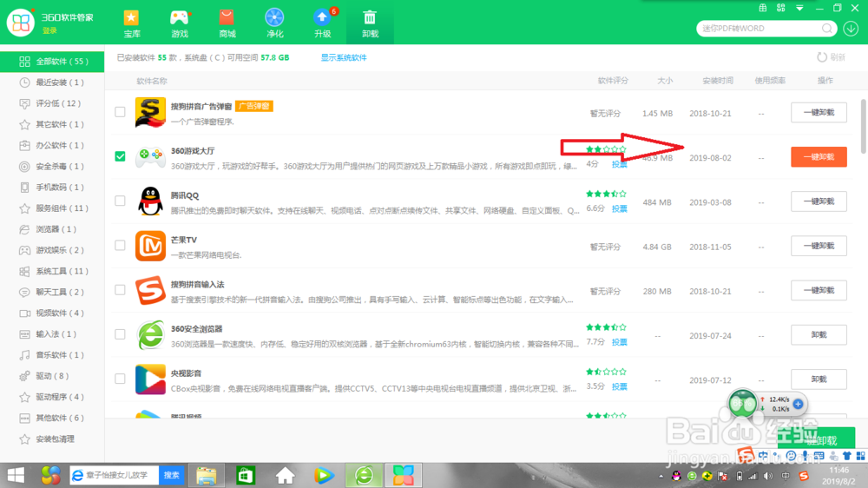868x488 pixels.
Task: Open the 卸载 tab
Action: (370, 23)
